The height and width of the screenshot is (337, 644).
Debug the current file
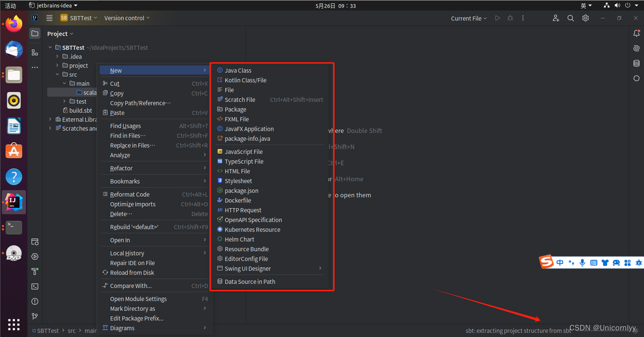510,18
